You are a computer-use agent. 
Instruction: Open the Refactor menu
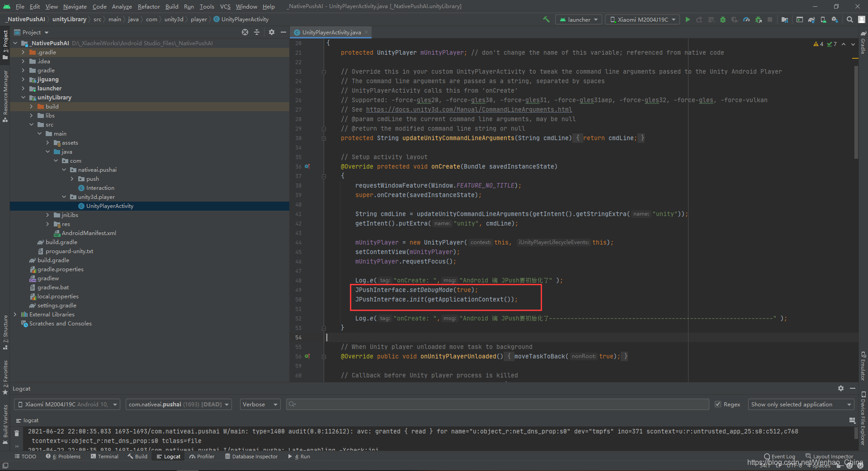149,6
